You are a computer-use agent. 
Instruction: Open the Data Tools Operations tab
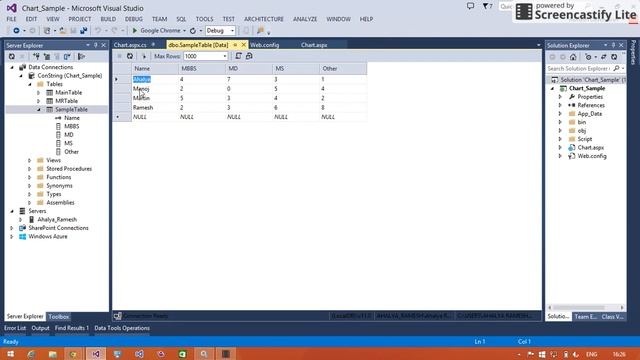tap(122, 328)
